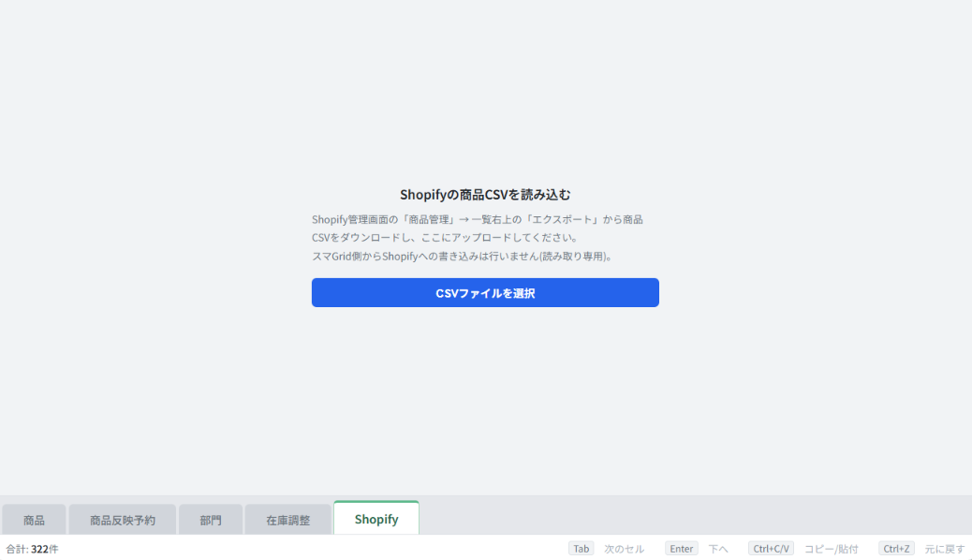Image resolution: width=972 pixels, height=560 pixels.
Task: Click the 下へ hint label
Action: (718, 549)
